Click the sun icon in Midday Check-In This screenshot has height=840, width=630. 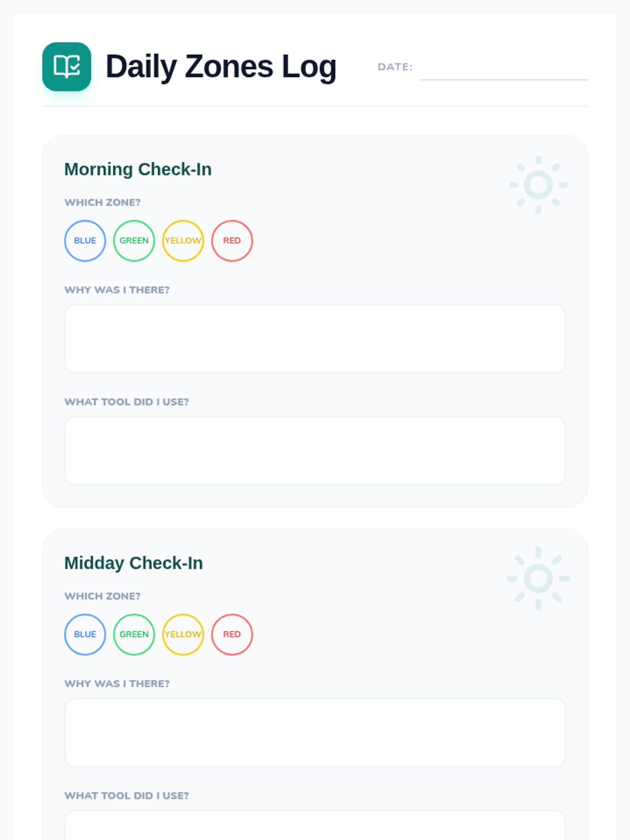(x=538, y=579)
